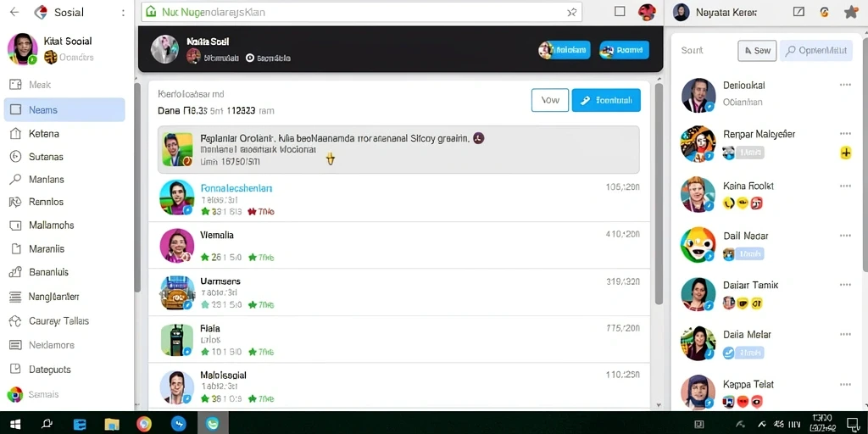The width and height of the screenshot is (868, 434).
Task: Click the first blue button in dark banner
Action: tap(564, 50)
